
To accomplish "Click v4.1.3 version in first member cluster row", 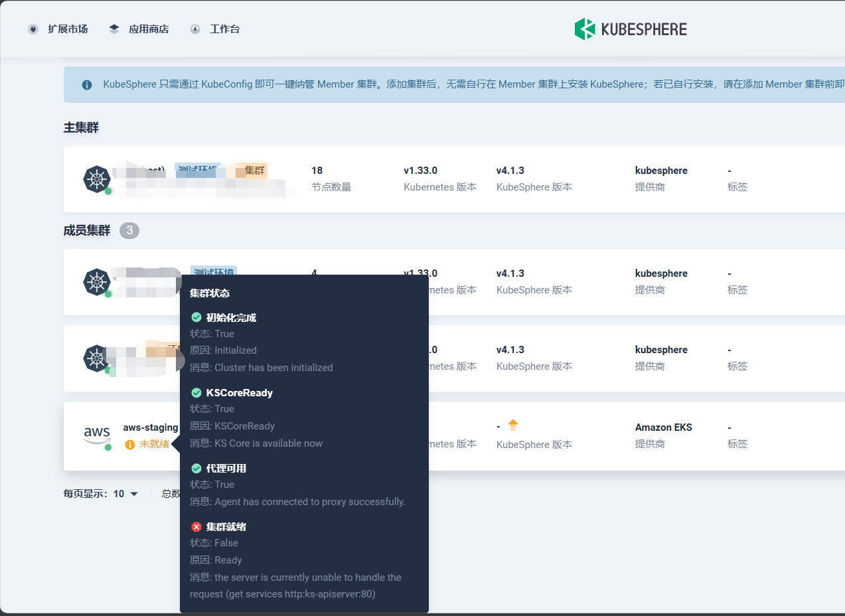I will click(510, 273).
